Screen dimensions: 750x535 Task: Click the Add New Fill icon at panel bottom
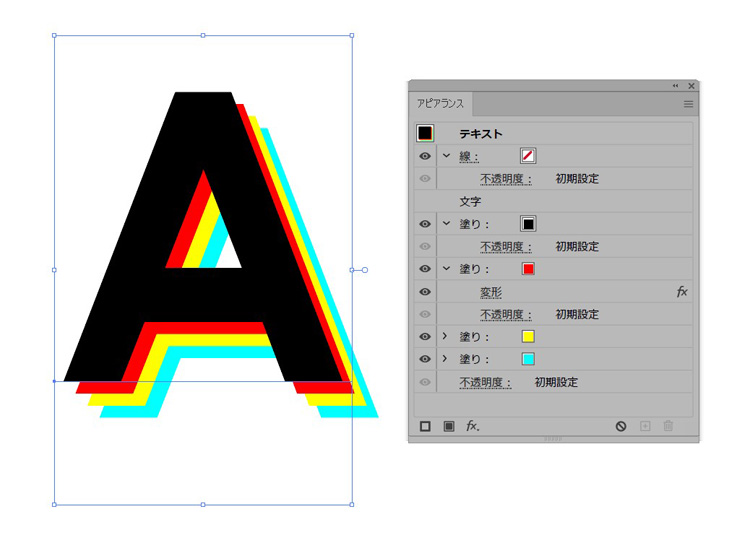click(x=449, y=426)
